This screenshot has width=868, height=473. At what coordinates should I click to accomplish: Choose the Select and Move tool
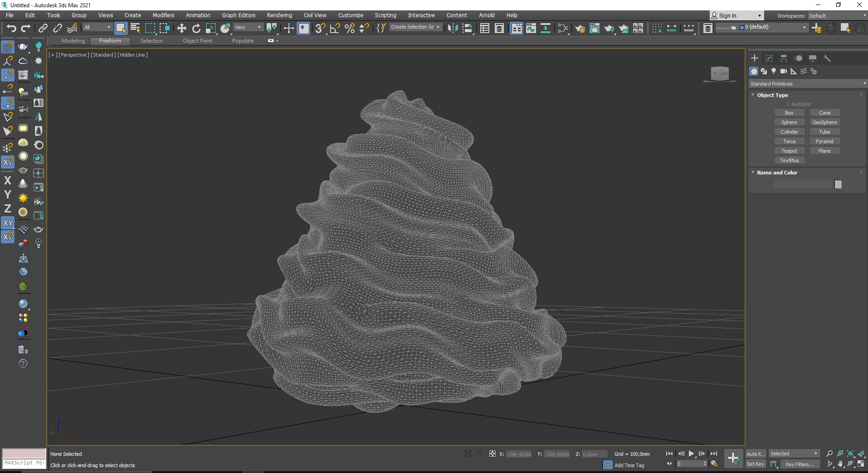point(181,28)
